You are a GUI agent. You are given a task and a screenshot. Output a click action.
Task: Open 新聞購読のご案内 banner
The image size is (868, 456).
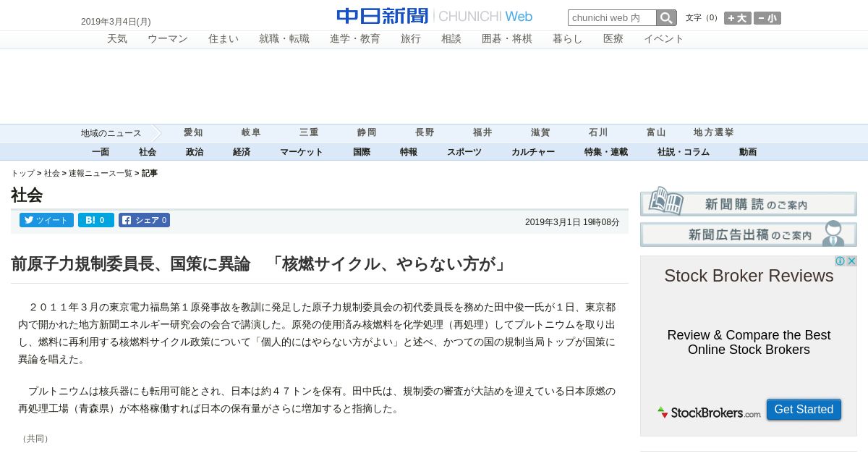pos(749,203)
